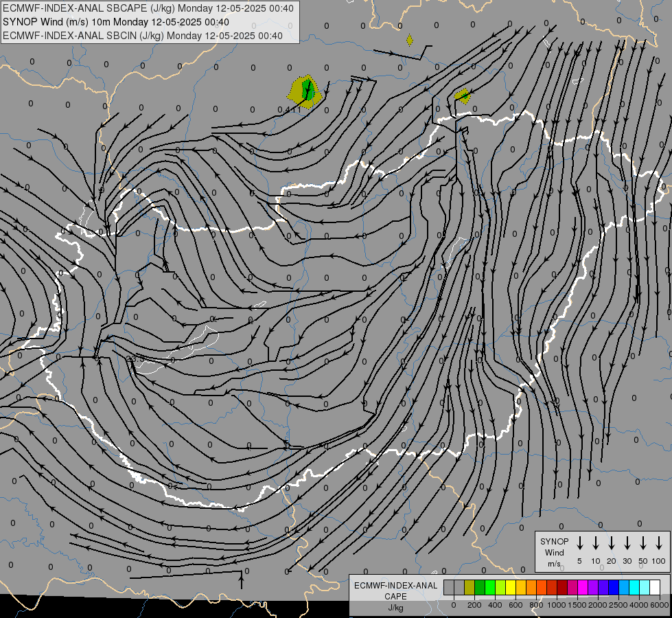Click the SYNOP Wind 10m title line
The width and height of the screenshot is (672, 618).
[116, 22]
